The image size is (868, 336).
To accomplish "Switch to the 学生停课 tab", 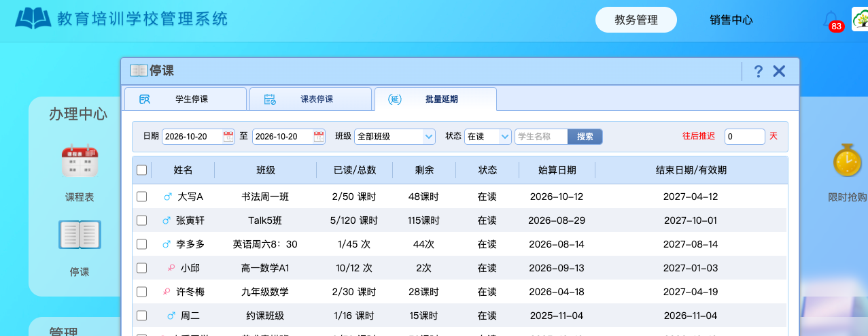I will [x=185, y=99].
